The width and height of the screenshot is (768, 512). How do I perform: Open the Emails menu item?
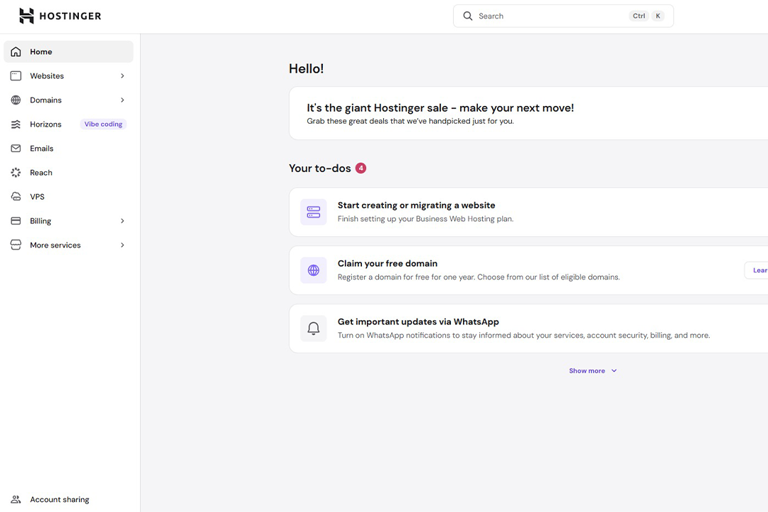[69, 148]
